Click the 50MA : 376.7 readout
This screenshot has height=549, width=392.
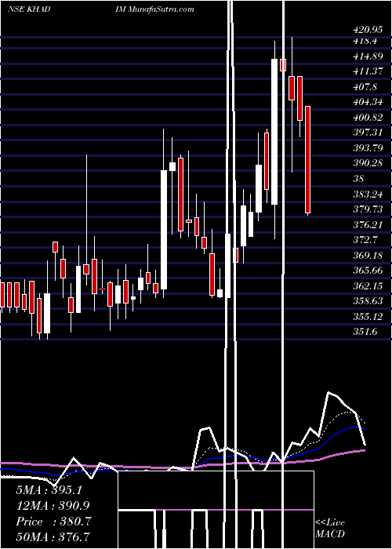click(53, 537)
